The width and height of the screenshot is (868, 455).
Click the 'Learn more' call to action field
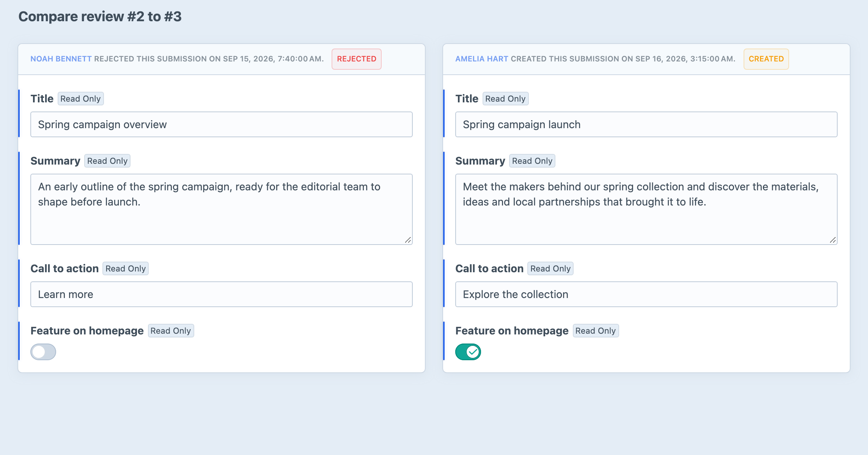[222, 294]
